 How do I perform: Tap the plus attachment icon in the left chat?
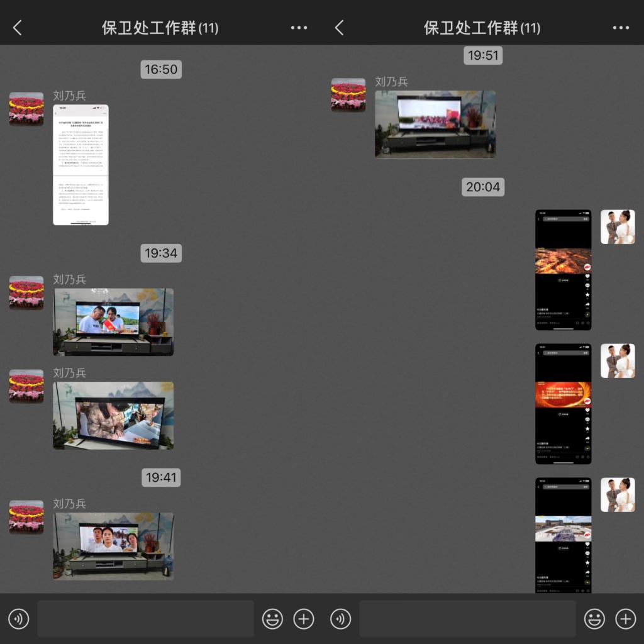point(304,619)
